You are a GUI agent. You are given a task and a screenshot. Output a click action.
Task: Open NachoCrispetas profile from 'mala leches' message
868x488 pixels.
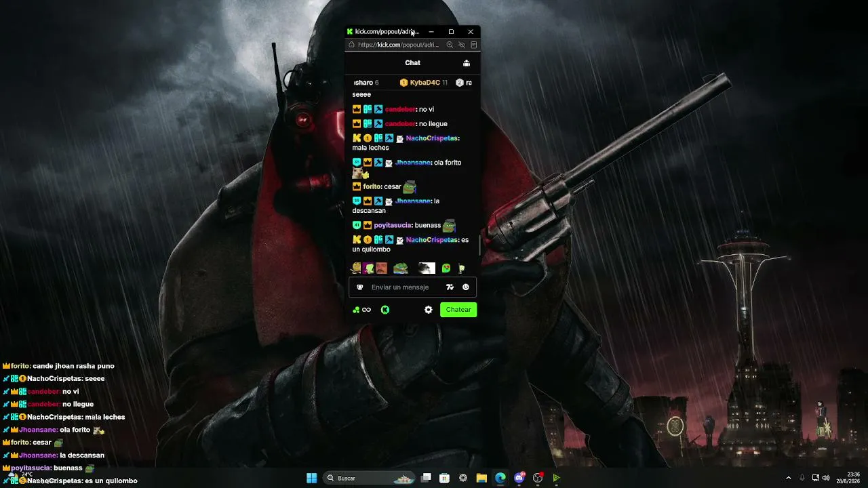coord(432,138)
